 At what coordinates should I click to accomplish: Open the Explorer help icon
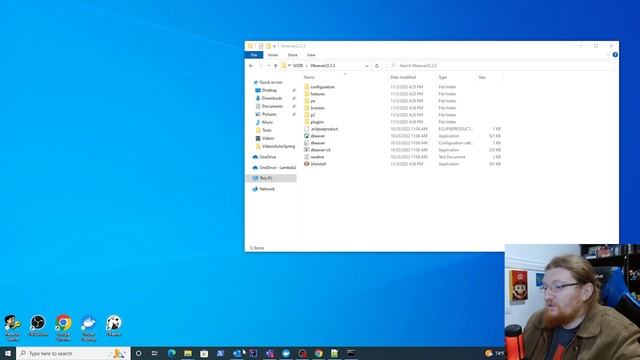[615, 55]
